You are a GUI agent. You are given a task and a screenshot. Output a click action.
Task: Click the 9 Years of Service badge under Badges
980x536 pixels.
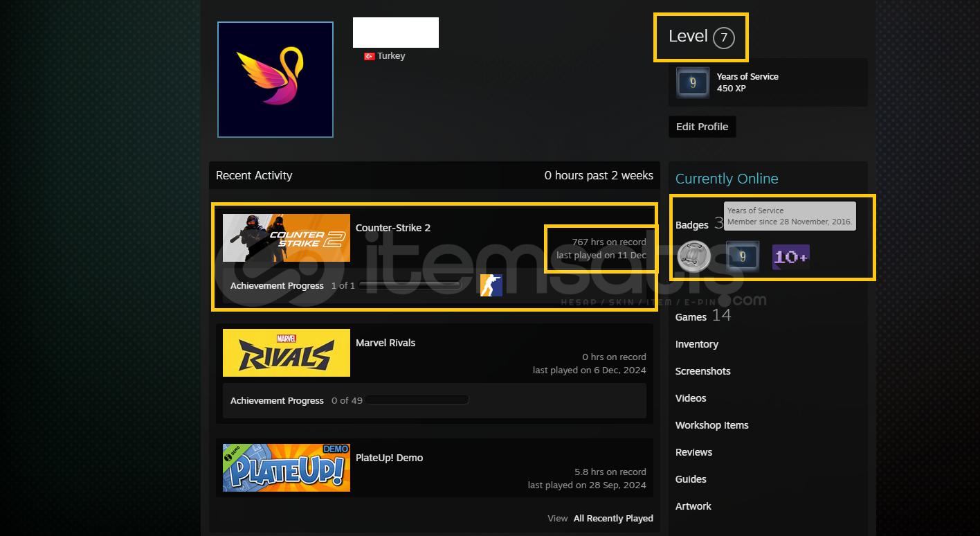tap(743, 256)
